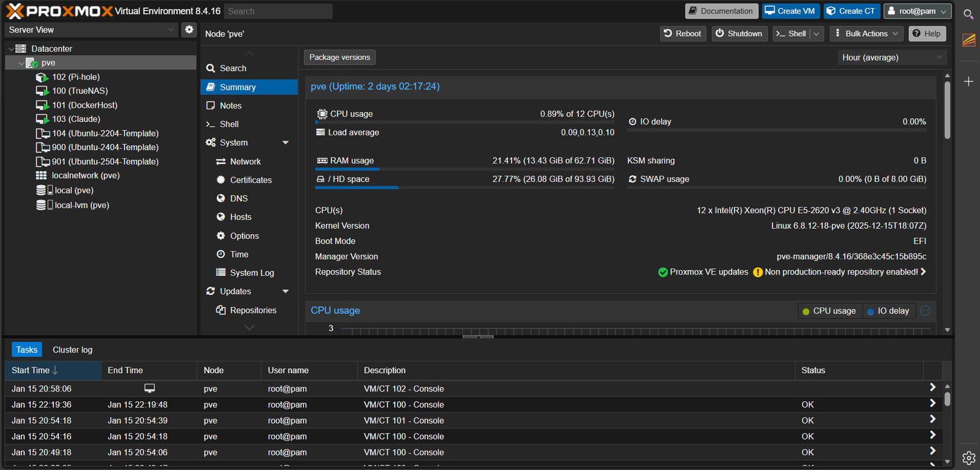Screen dimensions: 980x470
Task: Click the browser sidebar settings gear
Action: point(968,458)
